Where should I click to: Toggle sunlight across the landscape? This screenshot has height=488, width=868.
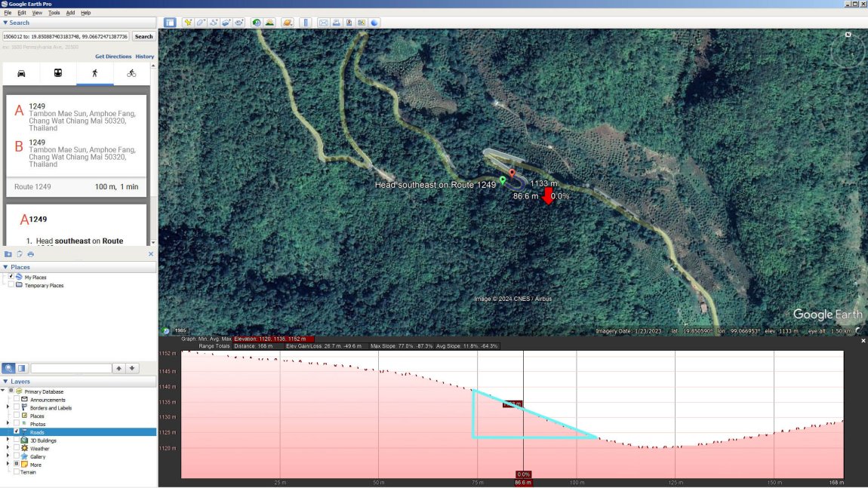tap(270, 22)
